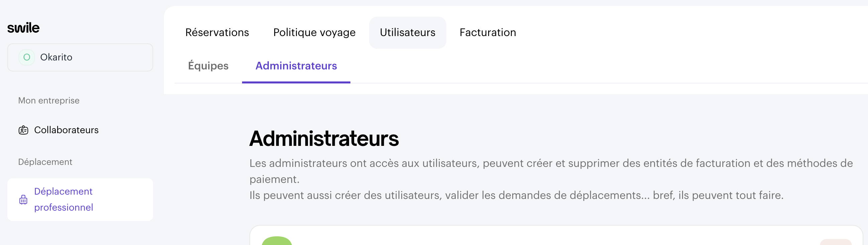The height and width of the screenshot is (245, 868).
Task: Open Déplacement professionnel in the sidebar
Action: (x=80, y=200)
